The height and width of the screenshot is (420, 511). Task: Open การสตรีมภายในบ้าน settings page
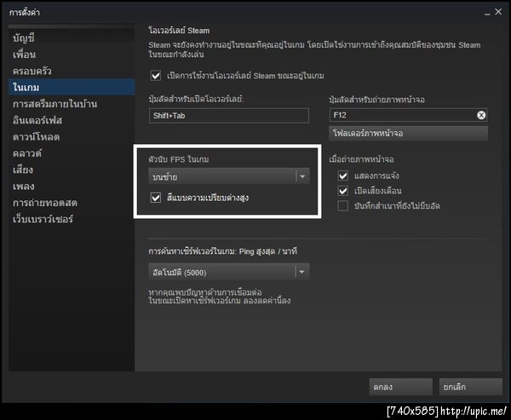72,104
